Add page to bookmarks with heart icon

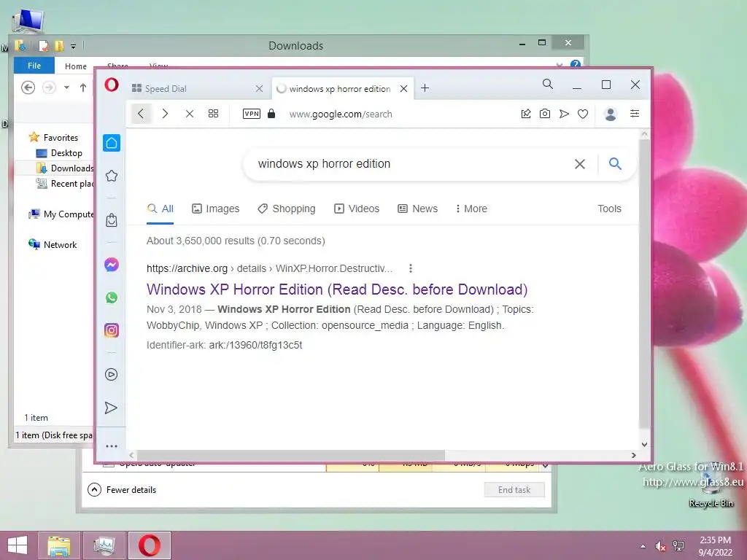583,113
